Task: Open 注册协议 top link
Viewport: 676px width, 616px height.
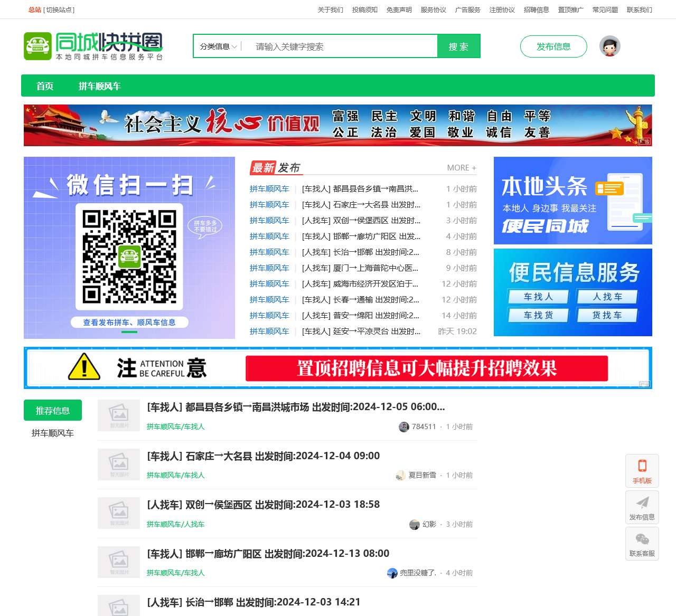Action: (x=502, y=10)
